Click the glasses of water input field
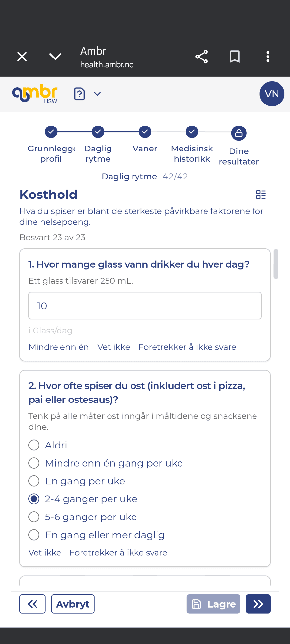Screen dimensions: 290x644 pyautogui.click(x=145, y=306)
